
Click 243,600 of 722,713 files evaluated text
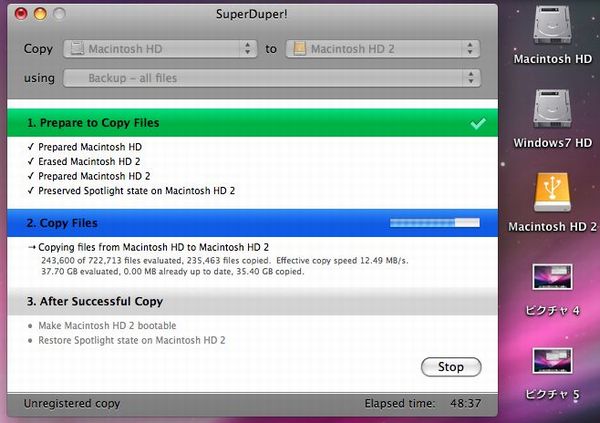(225, 261)
